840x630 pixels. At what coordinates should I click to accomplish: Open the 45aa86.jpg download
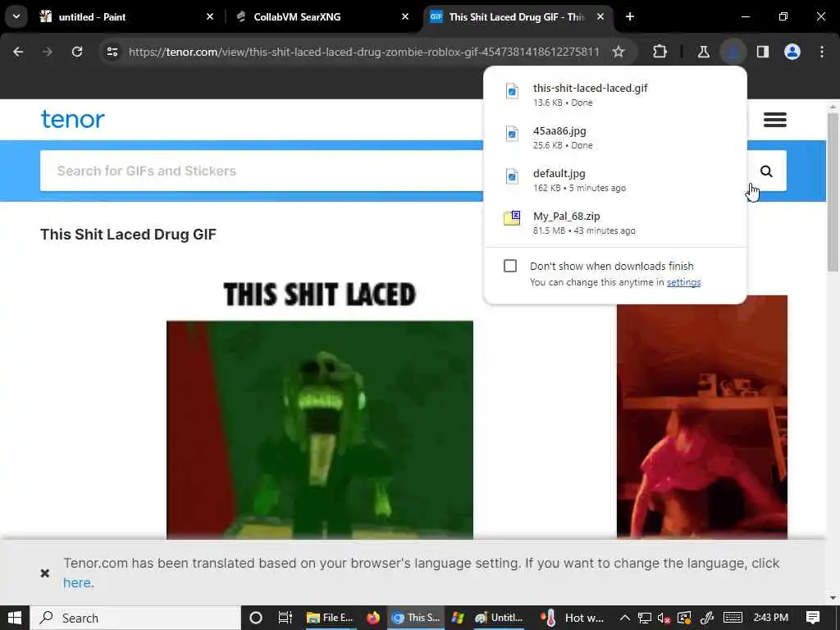pos(615,138)
